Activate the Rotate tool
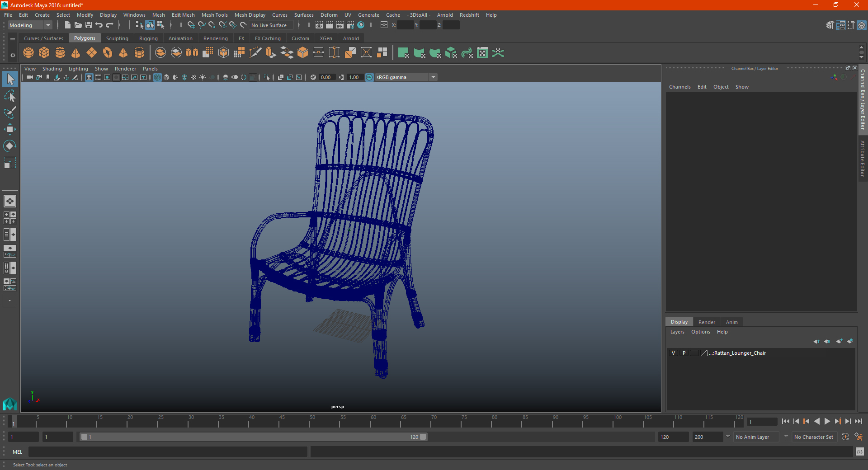This screenshot has height=470, width=868. (x=10, y=146)
